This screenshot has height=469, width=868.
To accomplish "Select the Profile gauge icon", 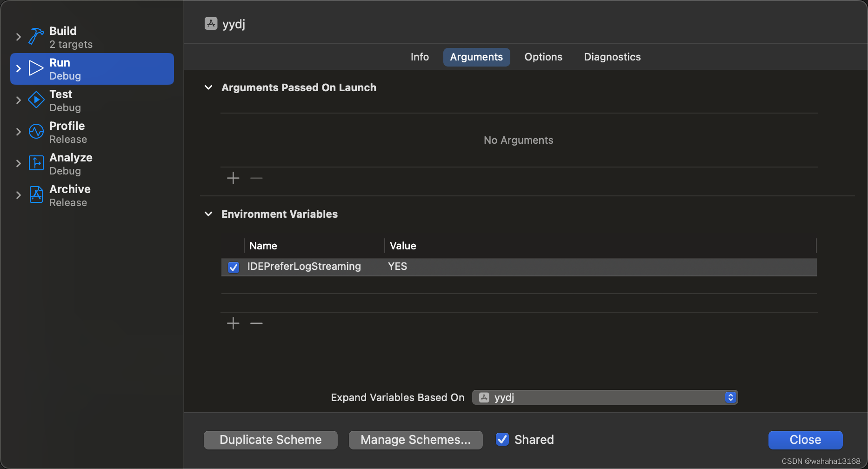I will [x=36, y=131].
